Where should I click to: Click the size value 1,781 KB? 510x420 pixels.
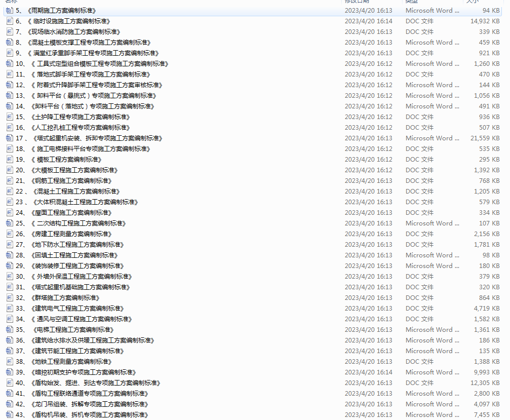[x=487, y=245]
